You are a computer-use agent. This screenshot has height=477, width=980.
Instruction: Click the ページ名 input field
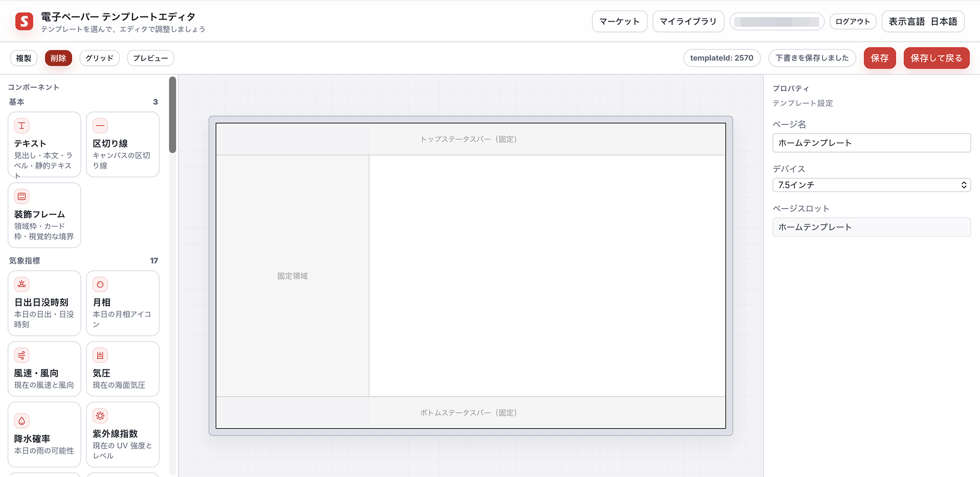tap(871, 143)
